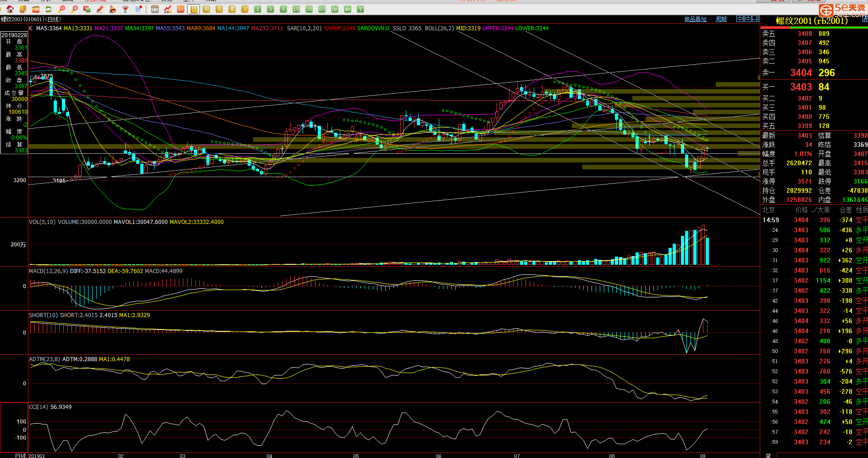This screenshot has width=868, height=458.
Task: Click the 60-minute period button
Action: pyautogui.click(x=322, y=9)
